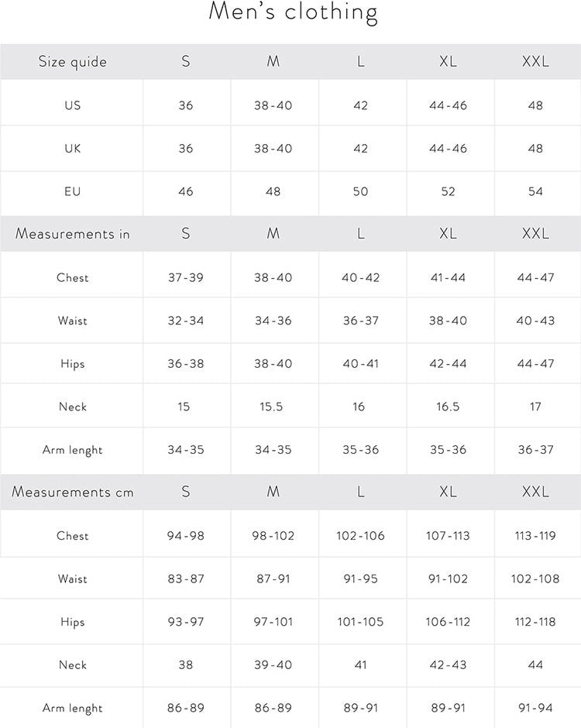Click the 91-94 arm length cell
Image resolution: width=581 pixels, height=728 pixels.
pos(535,708)
